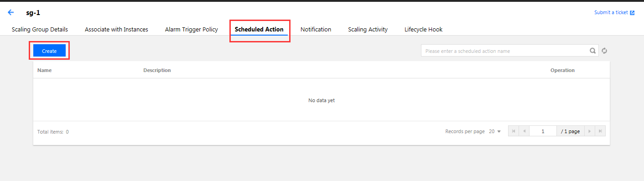
Task: Open the Submit a ticket link
Action: point(611,13)
